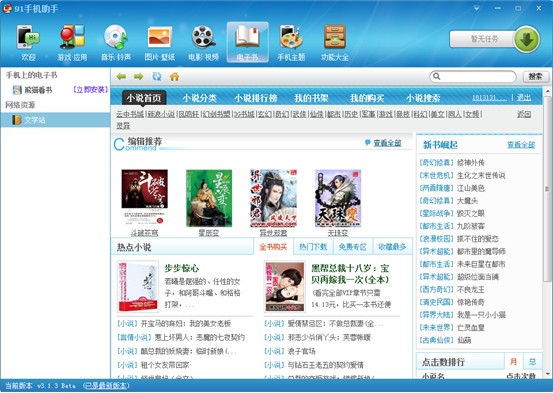Switch to the 小说排行榜 tab
The width and height of the screenshot is (553, 393).
256,98
